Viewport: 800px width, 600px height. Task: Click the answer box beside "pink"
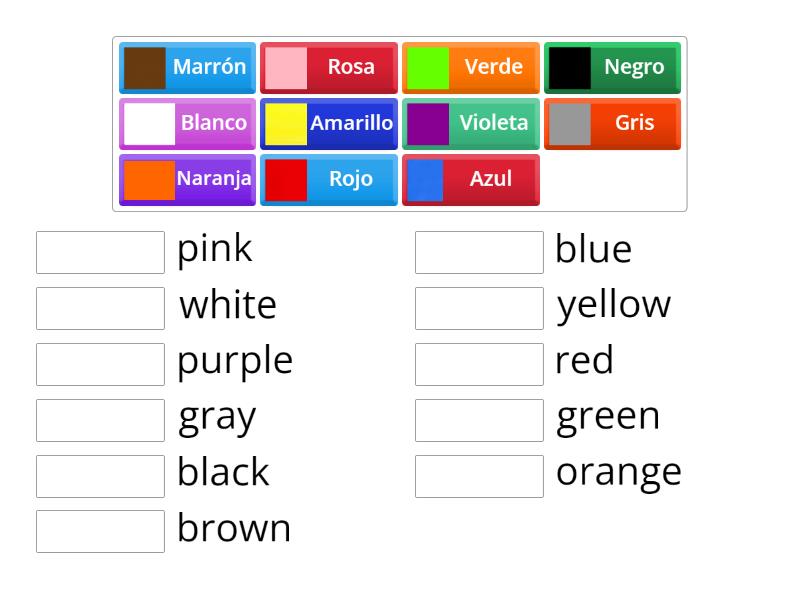(x=99, y=251)
